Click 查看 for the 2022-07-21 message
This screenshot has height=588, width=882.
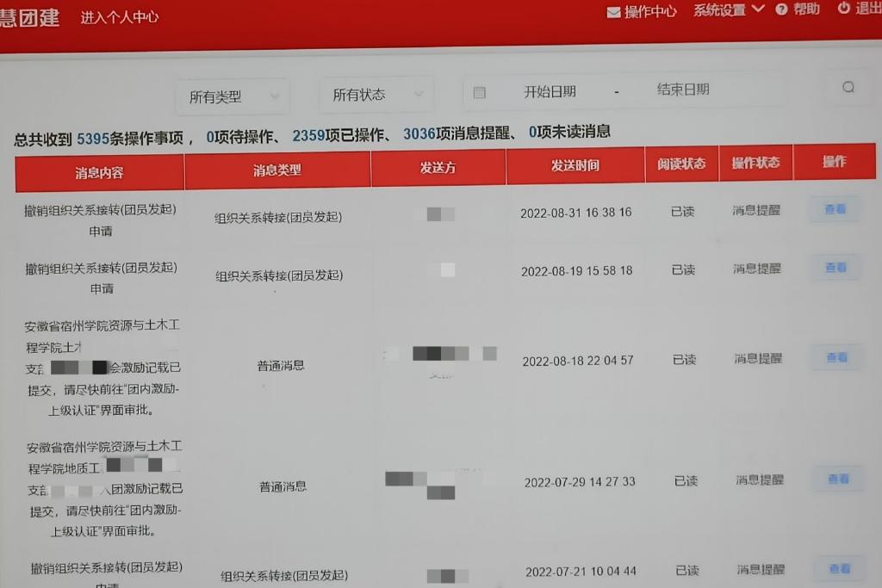(x=838, y=568)
